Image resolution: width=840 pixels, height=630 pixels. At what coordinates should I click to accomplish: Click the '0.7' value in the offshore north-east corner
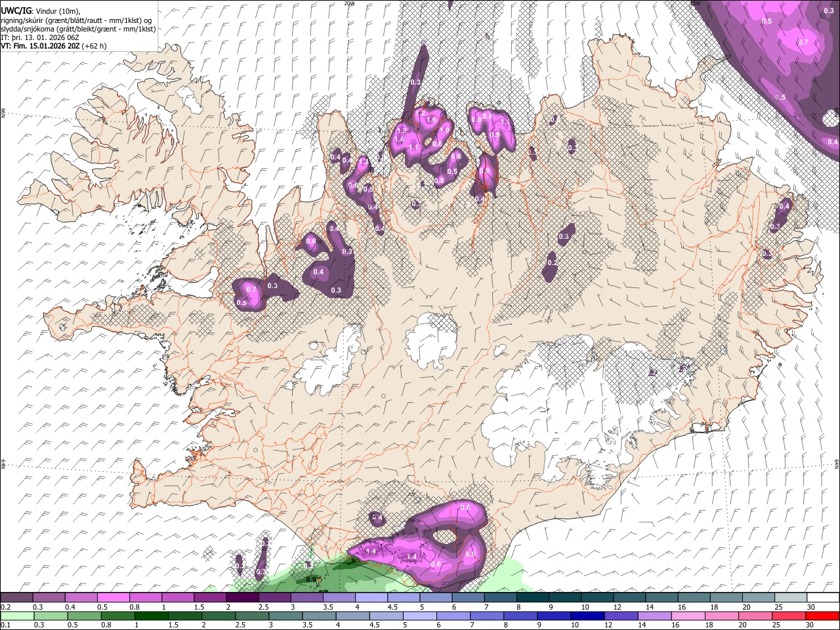pyautogui.click(x=803, y=42)
